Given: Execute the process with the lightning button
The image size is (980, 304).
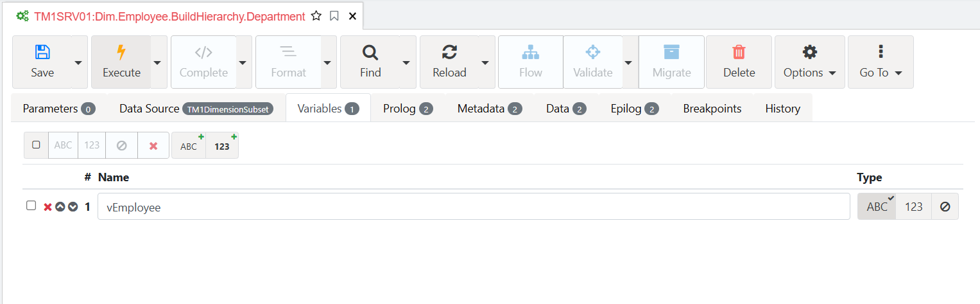Looking at the screenshot, I should click(121, 62).
